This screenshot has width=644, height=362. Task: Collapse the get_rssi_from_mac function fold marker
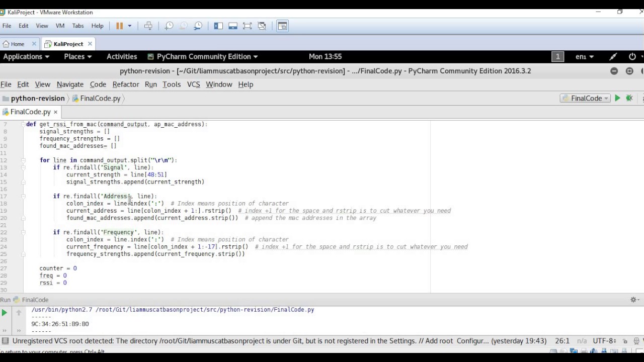pyautogui.click(x=23, y=124)
